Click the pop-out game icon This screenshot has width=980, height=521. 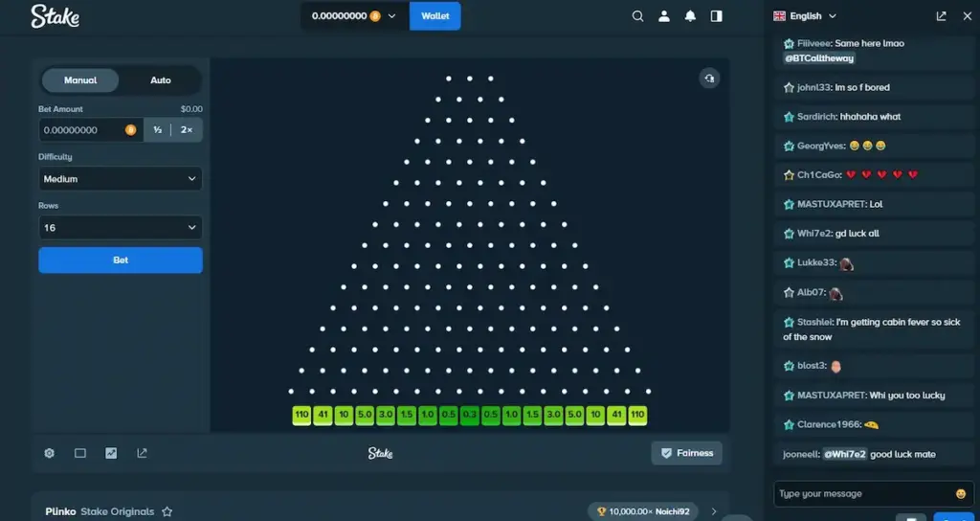point(142,453)
